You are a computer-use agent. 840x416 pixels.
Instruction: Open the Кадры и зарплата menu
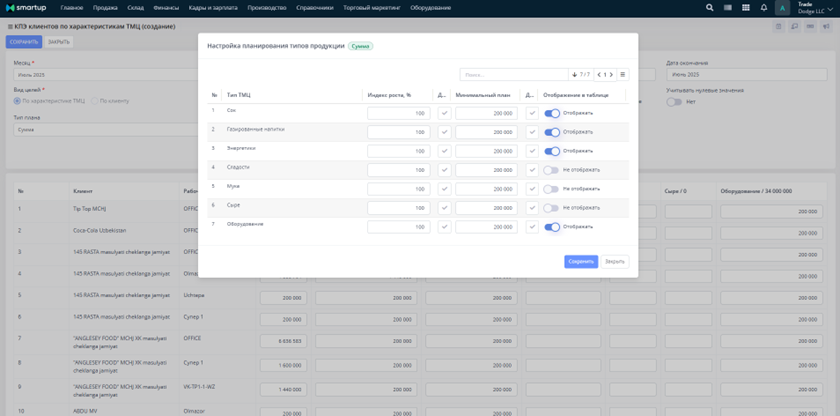[x=213, y=8]
